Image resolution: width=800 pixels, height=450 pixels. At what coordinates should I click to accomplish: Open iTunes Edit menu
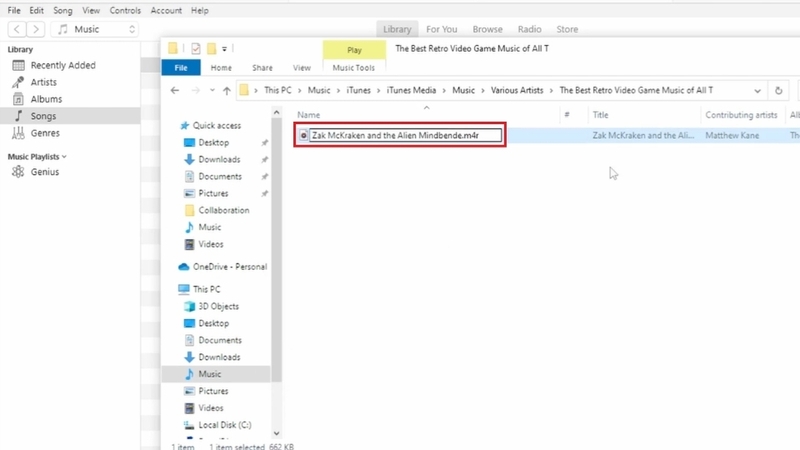pyautogui.click(x=36, y=10)
